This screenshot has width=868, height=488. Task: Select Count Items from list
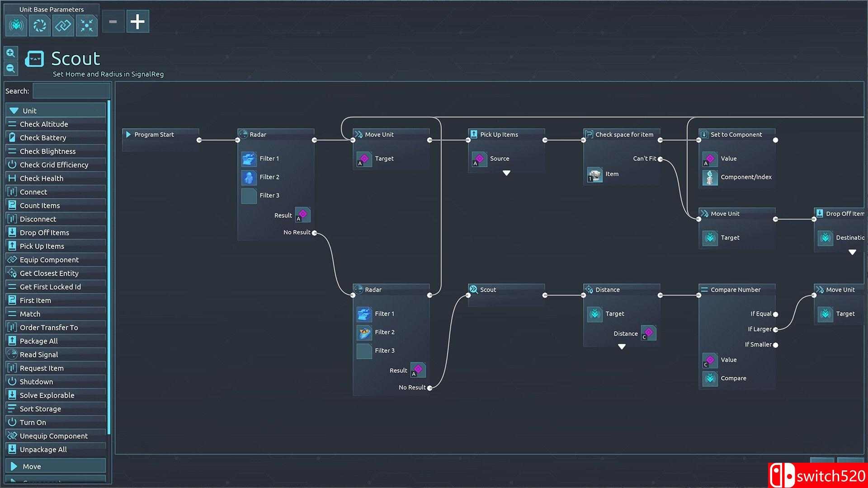pyautogui.click(x=56, y=205)
